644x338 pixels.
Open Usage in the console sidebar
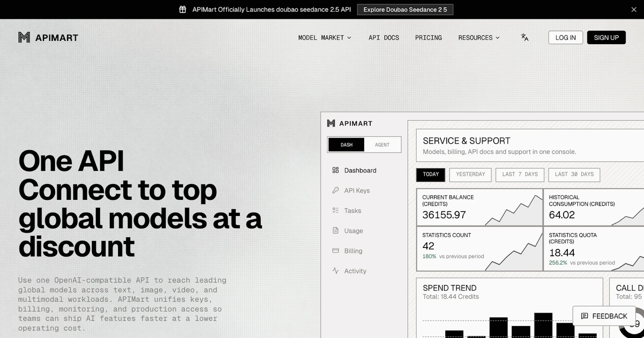pyautogui.click(x=354, y=231)
